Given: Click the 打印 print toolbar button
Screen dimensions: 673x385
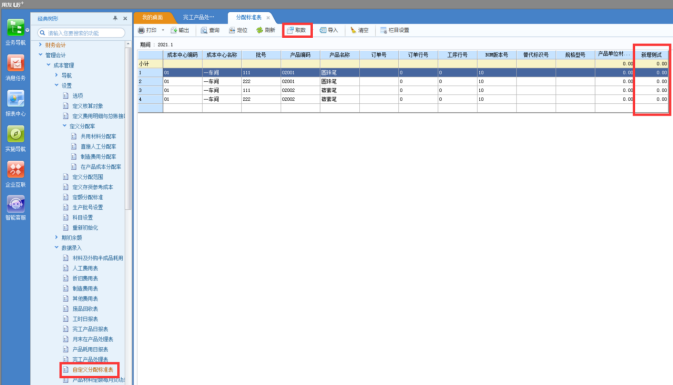Looking at the screenshot, I should [147, 30].
